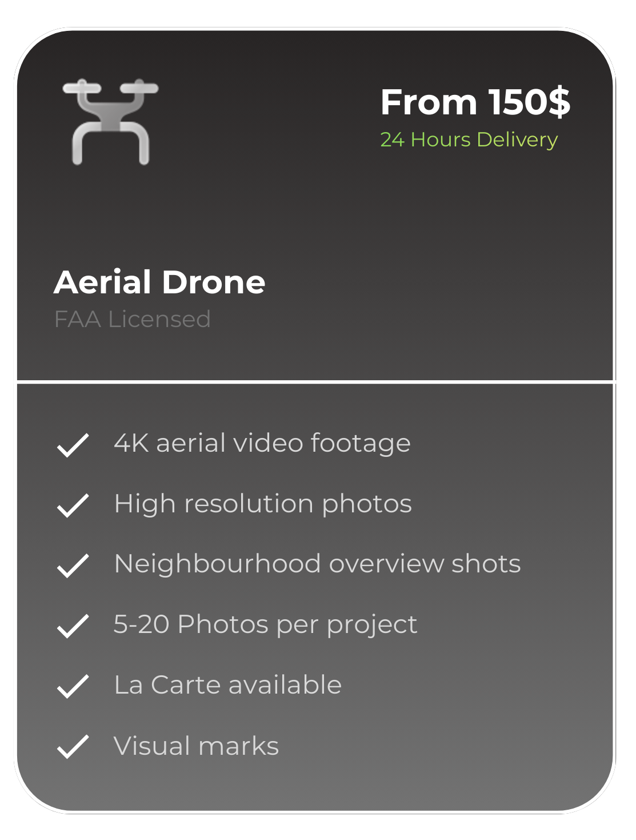Viewport: 636px width, 840px height.
Task: Click the word From in the price
Action: click(x=429, y=102)
